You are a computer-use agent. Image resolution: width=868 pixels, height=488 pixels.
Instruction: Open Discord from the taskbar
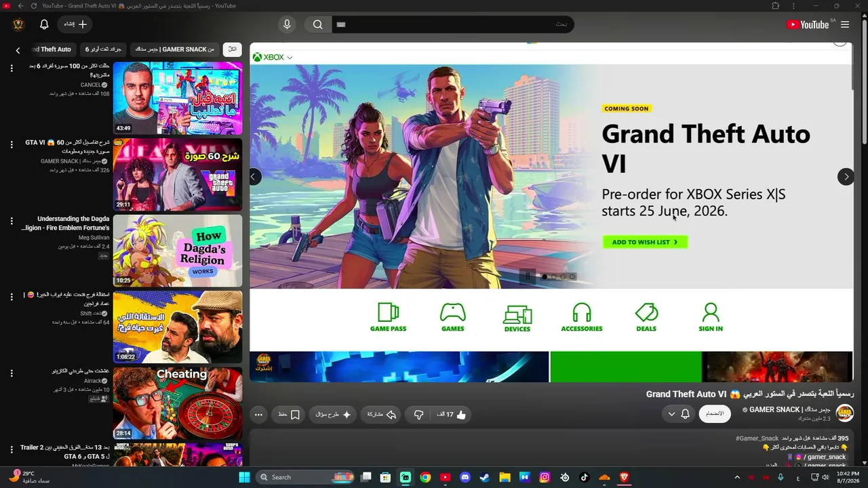(465, 477)
